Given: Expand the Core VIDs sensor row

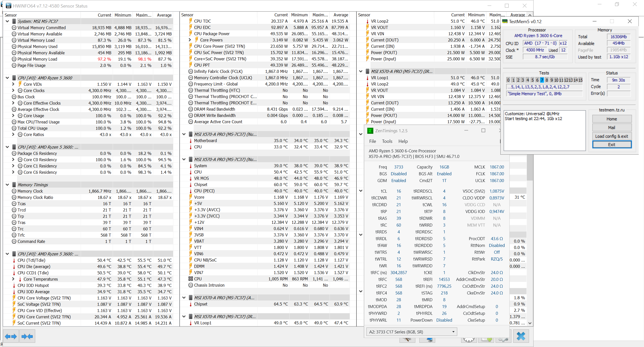Looking at the screenshot, I should click(13, 84).
